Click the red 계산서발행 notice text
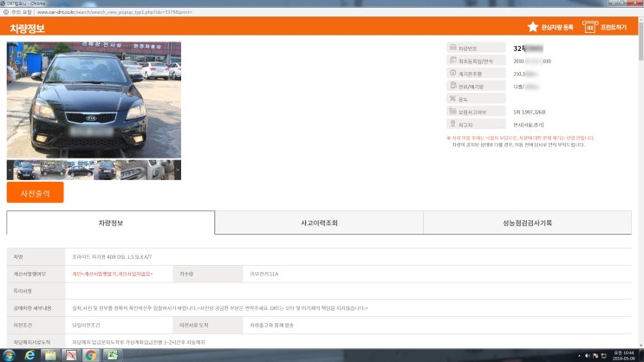Viewport: 644px width, 362px height. [x=112, y=274]
